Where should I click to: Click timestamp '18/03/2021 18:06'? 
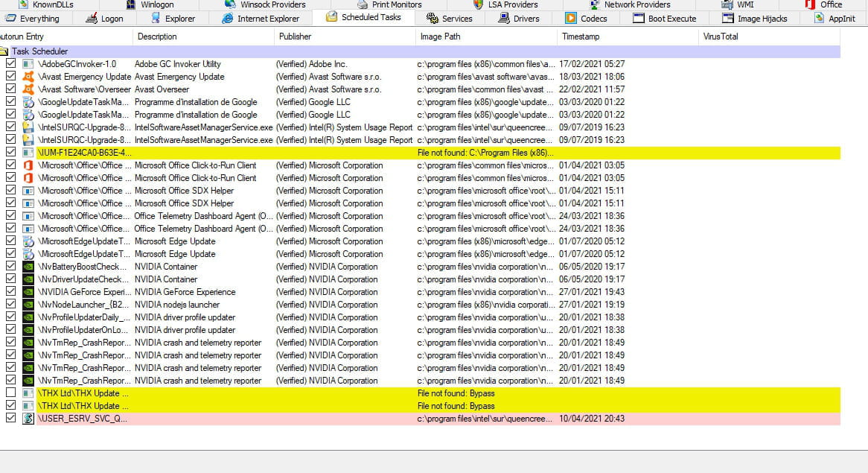pyautogui.click(x=592, y=77)
